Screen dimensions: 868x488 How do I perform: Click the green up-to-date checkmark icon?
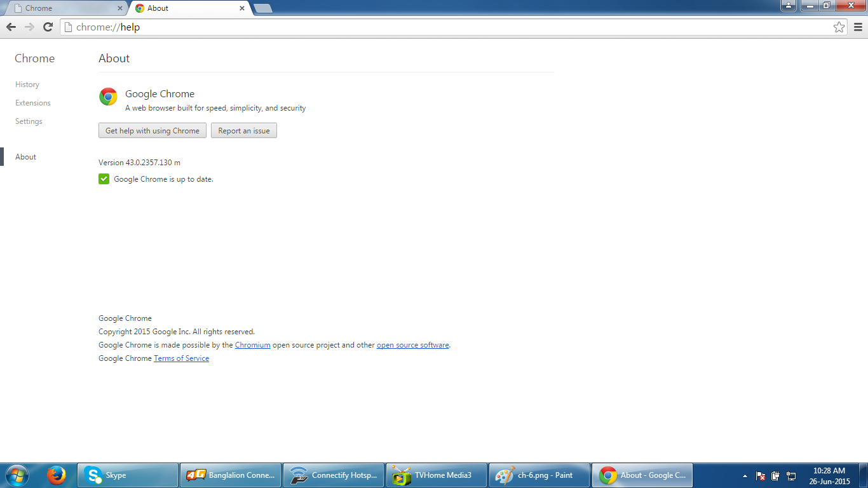click(x=104, y=179)
